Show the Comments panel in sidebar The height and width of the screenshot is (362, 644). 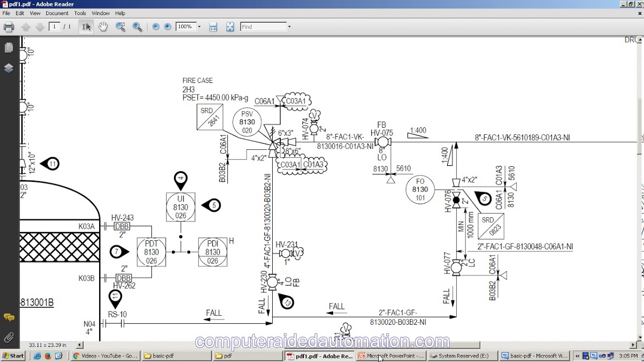[x=9, y=317]
